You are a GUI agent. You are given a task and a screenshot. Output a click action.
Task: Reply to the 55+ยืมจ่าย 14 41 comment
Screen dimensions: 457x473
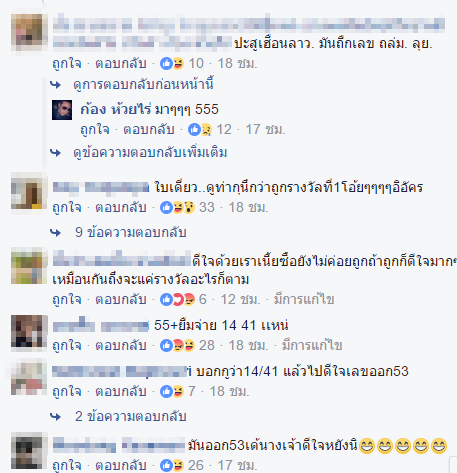(121, 346)
